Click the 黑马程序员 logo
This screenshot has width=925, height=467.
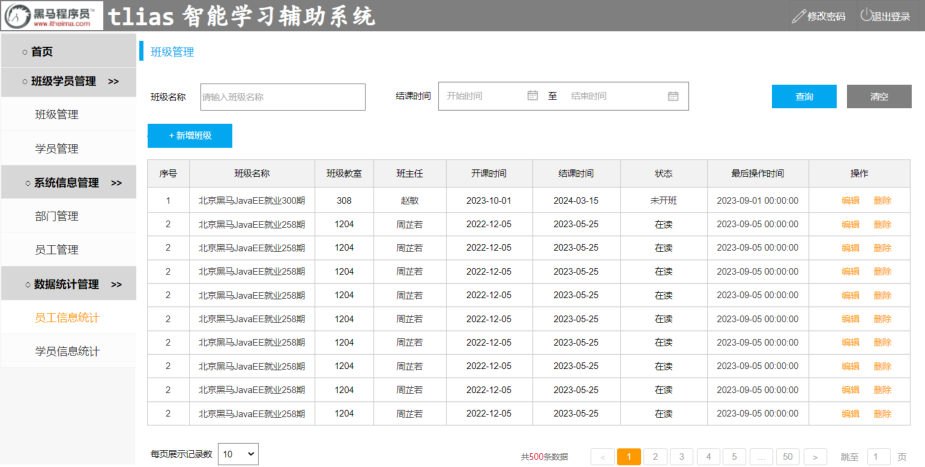click(x=52, y=16)
